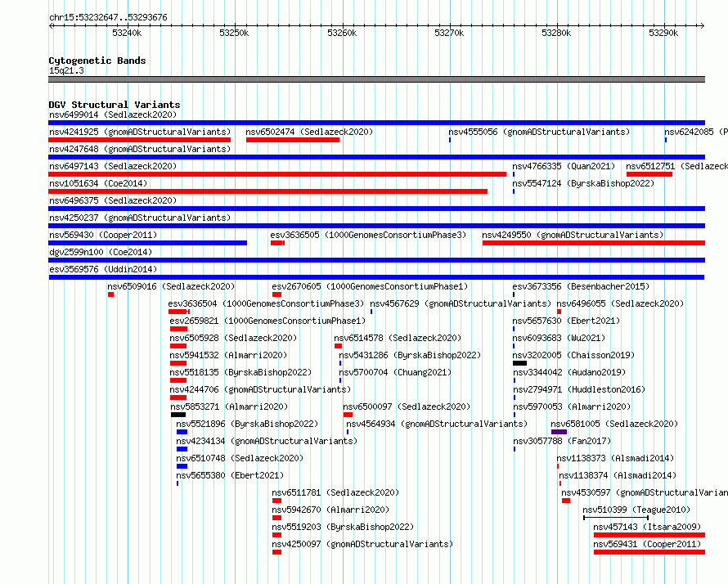Select nsv4249550 gnomAD variant label

573,235
